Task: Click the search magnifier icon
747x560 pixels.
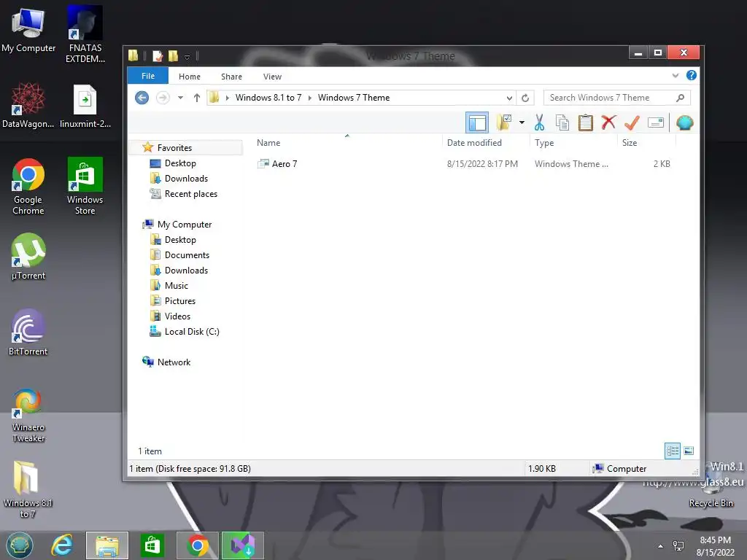Action: (x=681, y=98)
